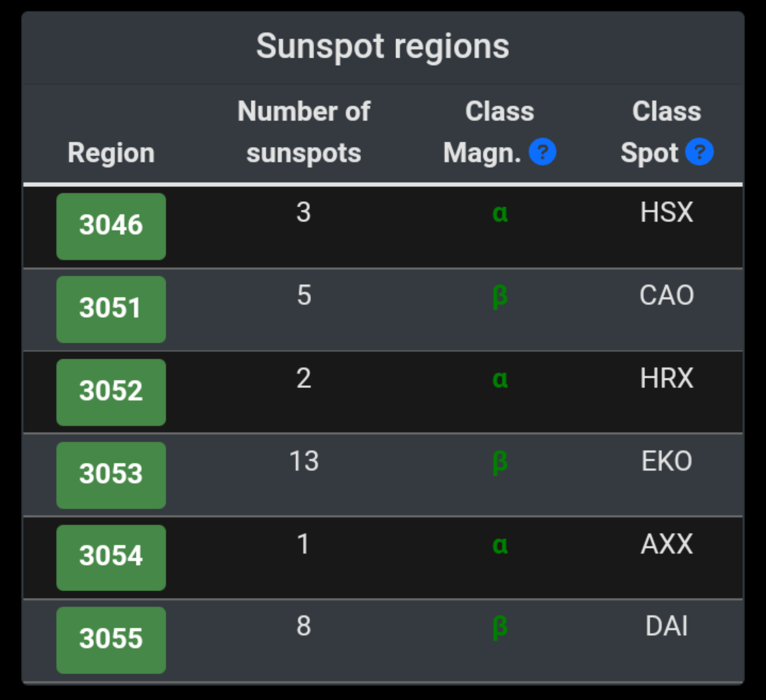Image resolution: width=766 pixels, height=700 pixels.
Task: Open sunspot region 3054
Action: pos(111,557)
